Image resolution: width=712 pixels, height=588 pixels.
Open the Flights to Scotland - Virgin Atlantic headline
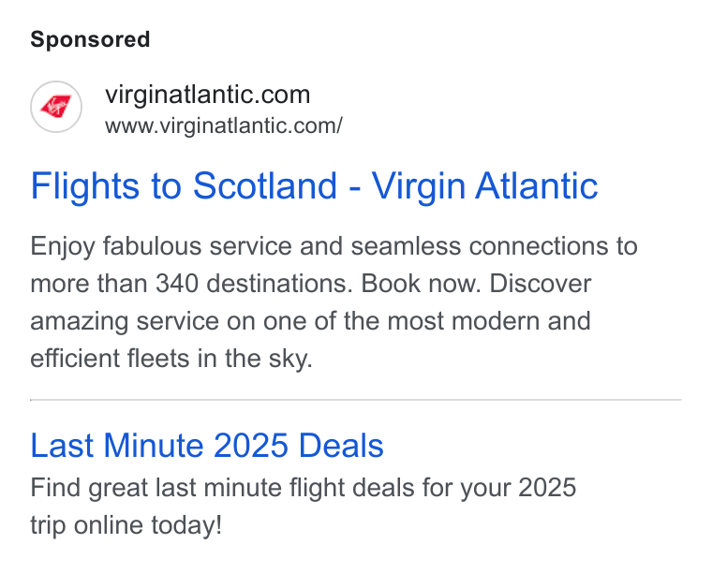[x=314, y=186]
